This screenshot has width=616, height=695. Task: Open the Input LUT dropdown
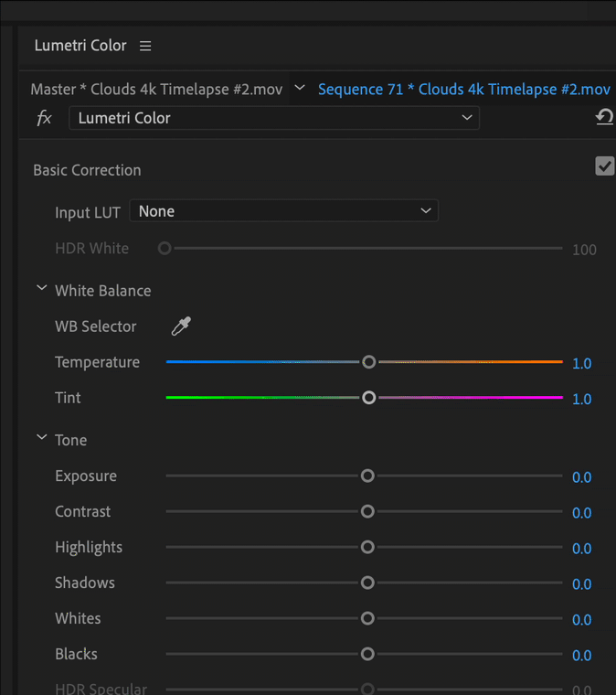283,211
